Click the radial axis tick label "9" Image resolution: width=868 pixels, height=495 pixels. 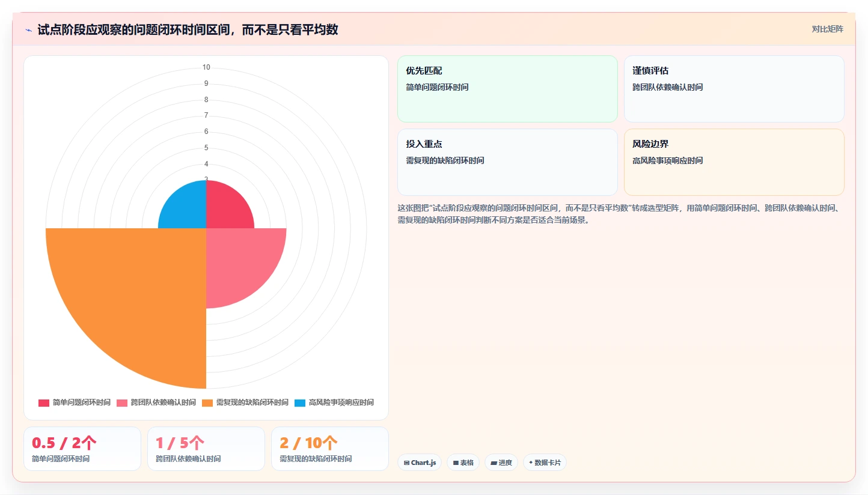pos(206,84)
